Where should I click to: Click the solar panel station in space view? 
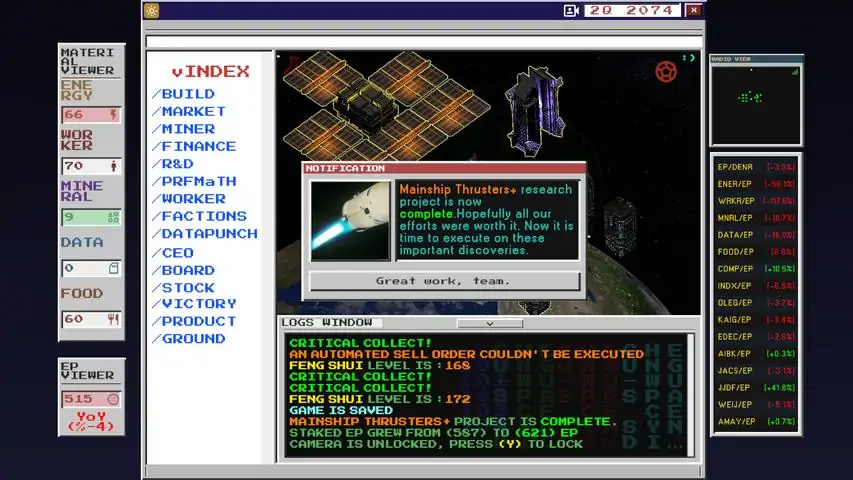click(x=384, y=106)
